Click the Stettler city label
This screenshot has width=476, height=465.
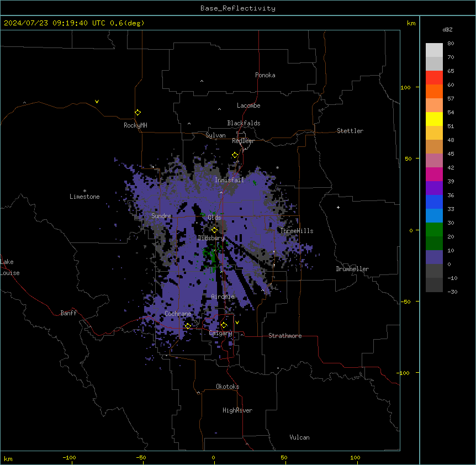[x=350, y=131]
